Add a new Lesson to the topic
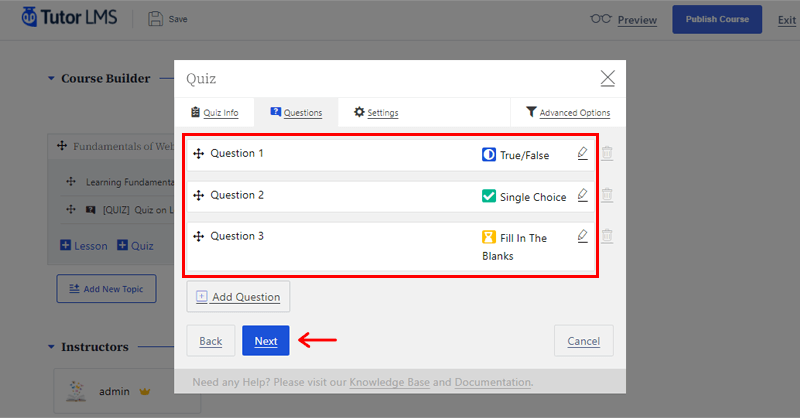Viewport: 800px width, 418px height. pos(84,245)
